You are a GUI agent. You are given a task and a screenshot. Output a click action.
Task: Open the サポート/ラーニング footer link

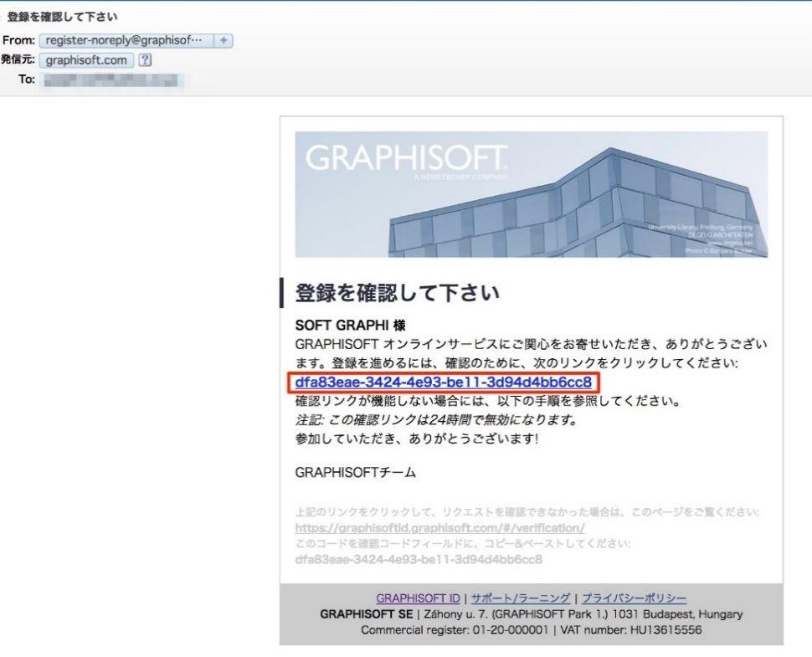(x=521, y=598)
